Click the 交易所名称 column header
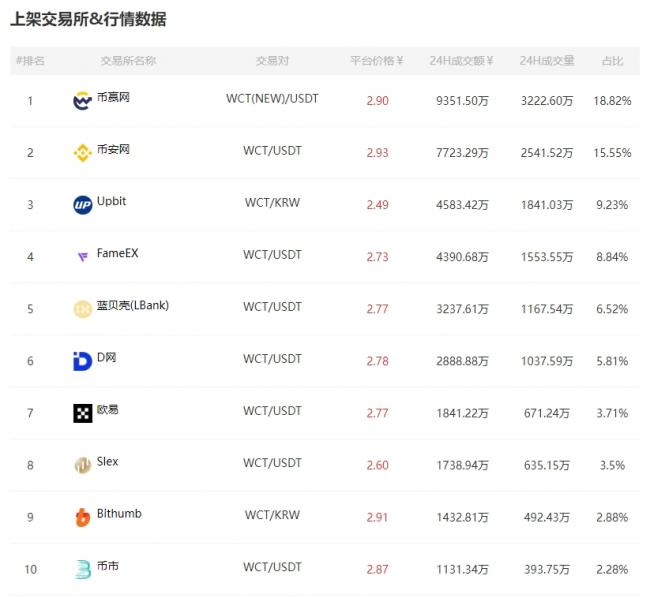 (129, 61)
